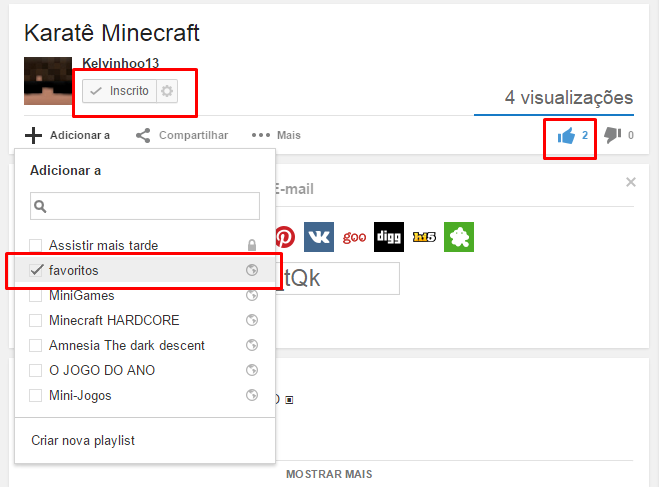670x487 pixels.
Task: Click globe icon for Minecraft HARDCORE
Action: click(x=252, y=320)
